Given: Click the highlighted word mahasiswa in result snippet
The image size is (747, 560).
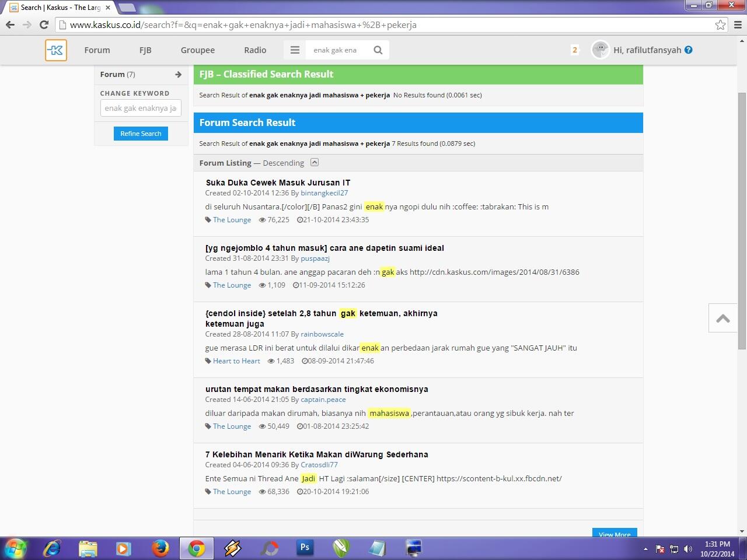Looking at the screenshot, I should (x=389, y=413).
